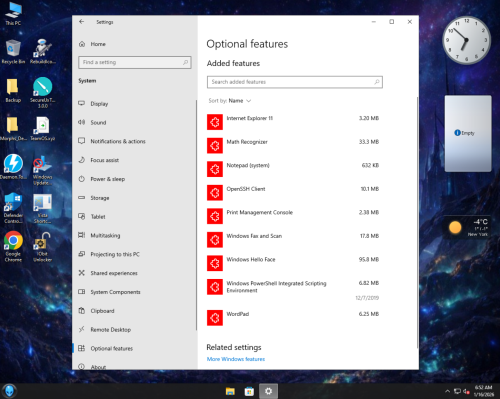Open the Sort by Name dropdown
The image size is (500, 399).
point(230,101)
